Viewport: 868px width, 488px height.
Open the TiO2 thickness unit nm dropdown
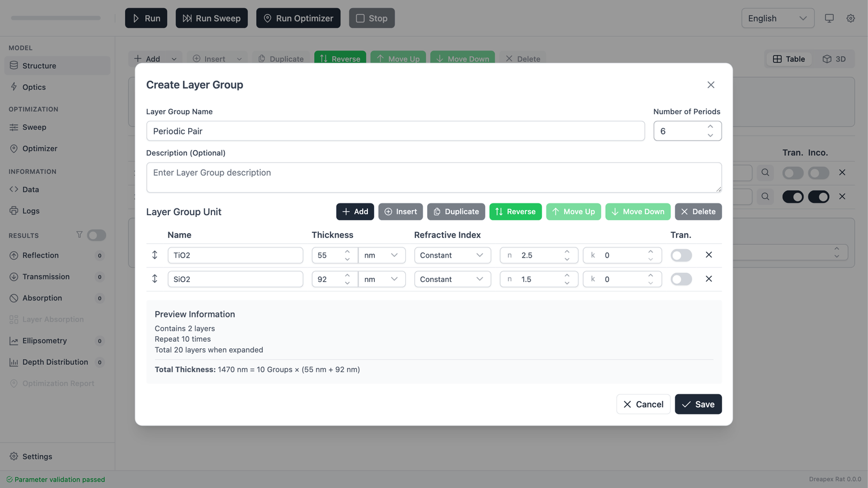[381, 255]
